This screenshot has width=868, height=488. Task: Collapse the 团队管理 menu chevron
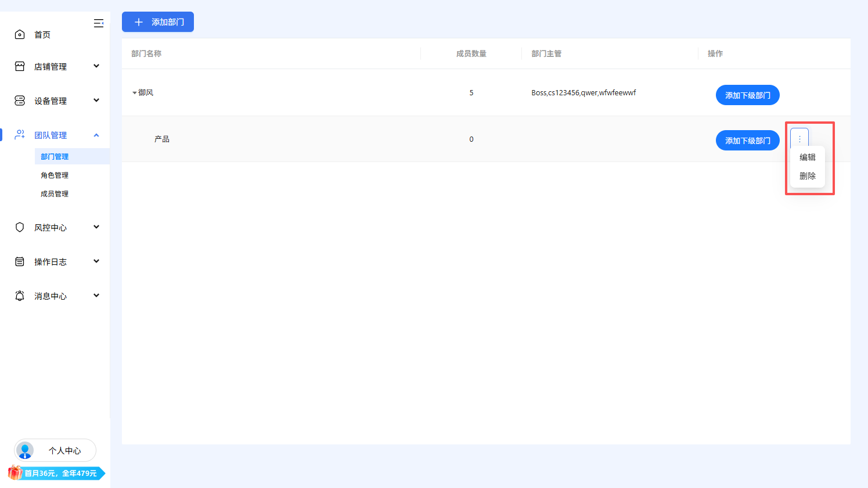point(96,134)
